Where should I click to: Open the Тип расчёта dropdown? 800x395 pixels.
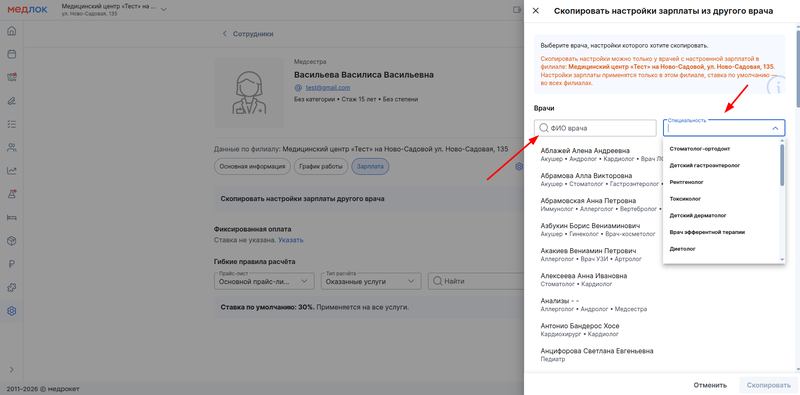click(x=371, y=281)
